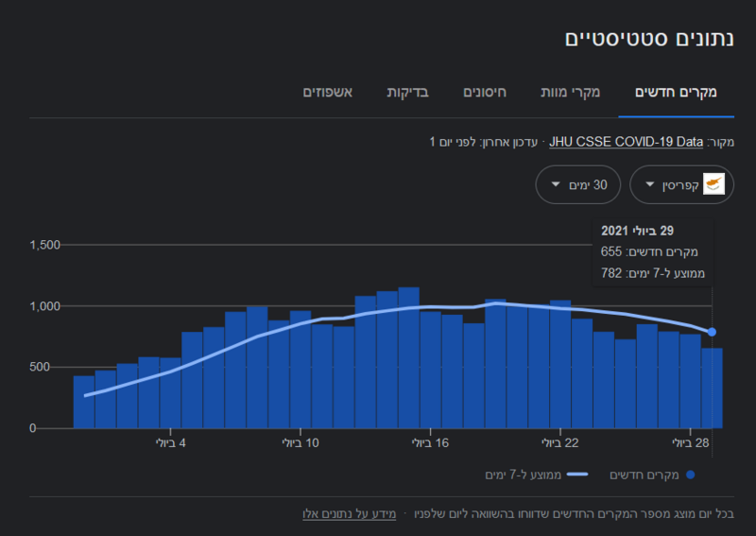756x536 pixels.
Task: Select the מקרים חדשים tab
Action: (676, 92)
